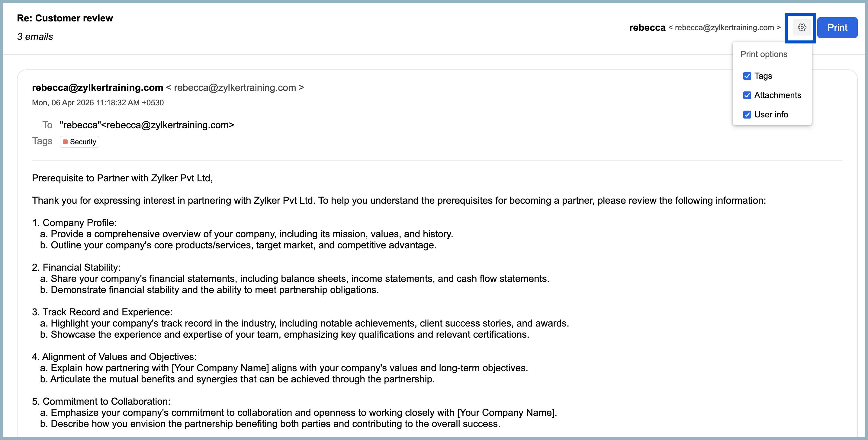Click the 'Prerequisite to Partner with Zylker' line

pos(122,178)
